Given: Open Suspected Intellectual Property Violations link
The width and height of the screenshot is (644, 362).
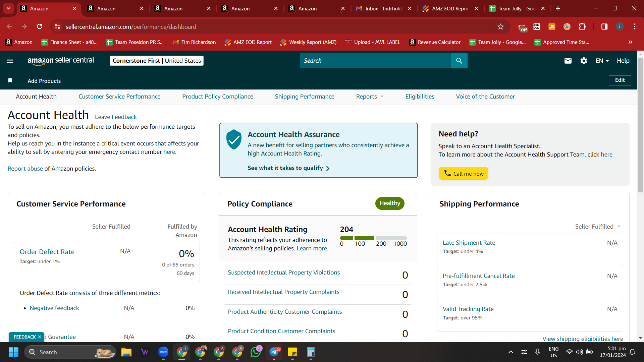Looking at the screenshot, I should (284, 273).
